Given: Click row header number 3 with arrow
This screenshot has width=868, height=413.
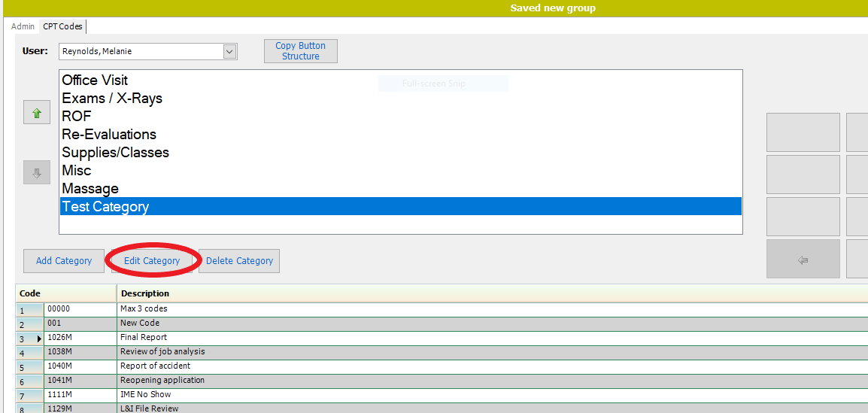Looking at the screenshot, I should 30,339.
